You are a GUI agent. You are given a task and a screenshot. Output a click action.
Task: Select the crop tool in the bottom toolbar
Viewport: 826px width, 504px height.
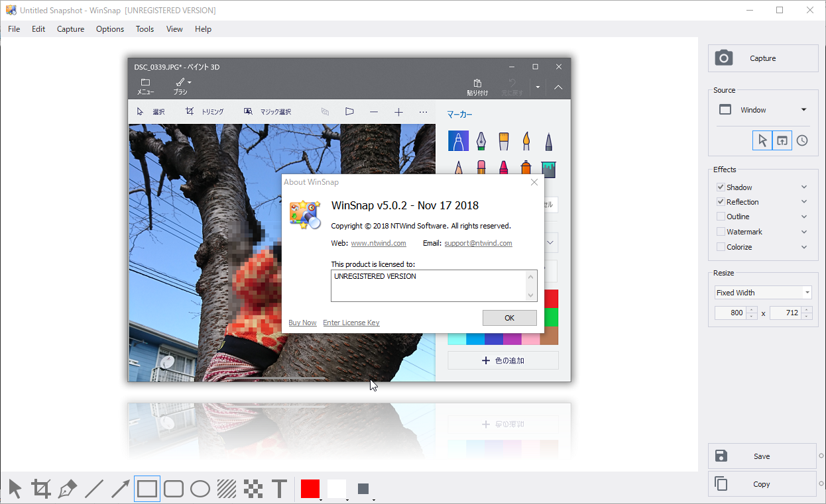point(40,488)
